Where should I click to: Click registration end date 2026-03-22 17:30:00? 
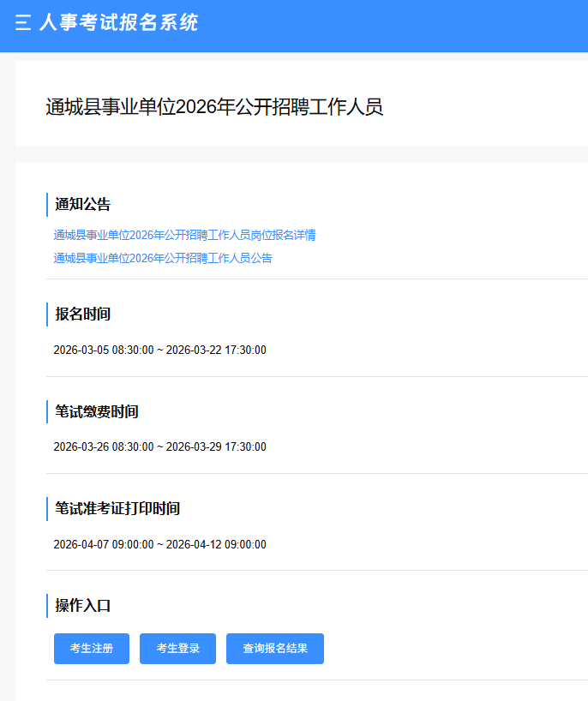pyautogui.click(x=216, y=350)
